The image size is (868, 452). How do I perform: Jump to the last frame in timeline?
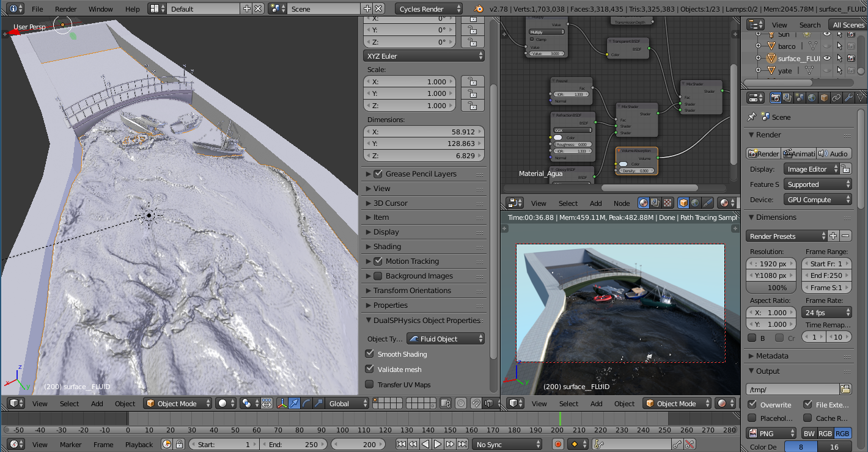[463, 445]
